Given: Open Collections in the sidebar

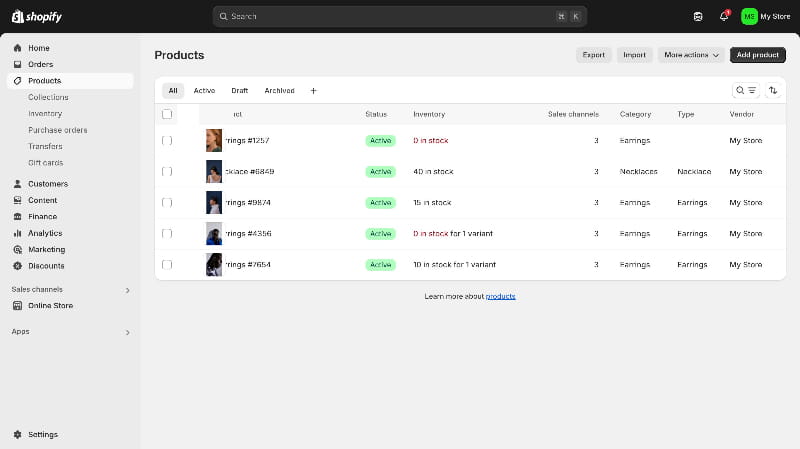Looking at the screenshot, I should [48, 97].
